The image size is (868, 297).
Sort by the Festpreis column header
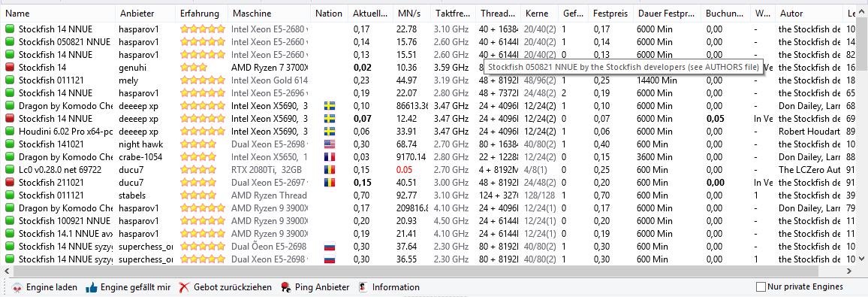(x=610, y=14)
